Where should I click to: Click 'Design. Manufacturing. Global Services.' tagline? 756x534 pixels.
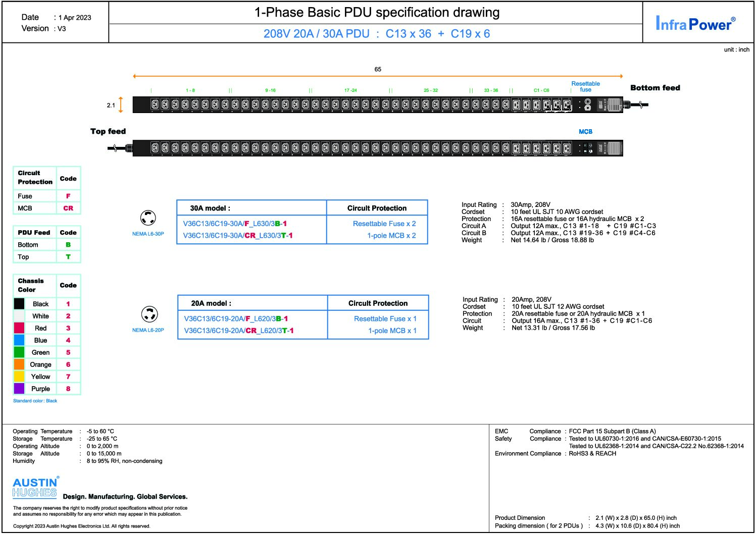[x=125, y=497]
